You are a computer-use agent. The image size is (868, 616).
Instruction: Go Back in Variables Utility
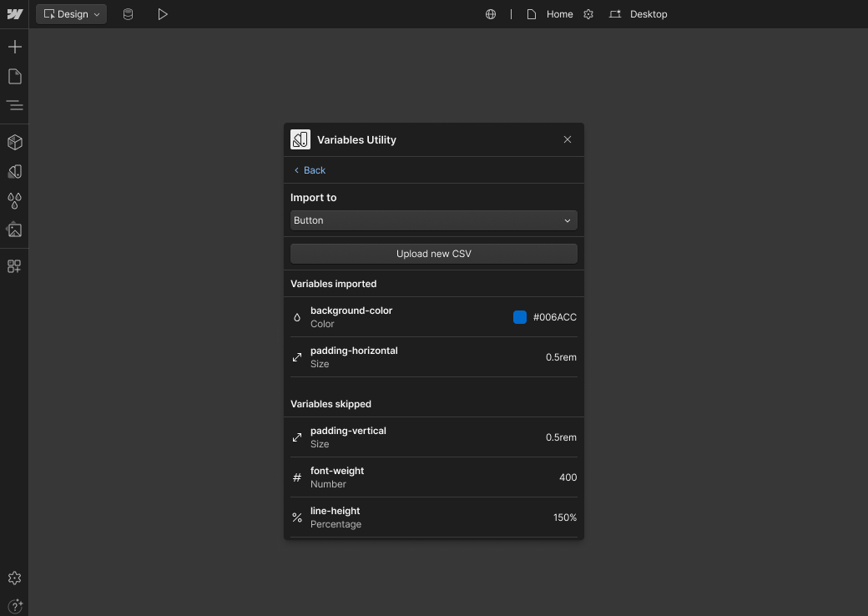tap(310, 170)
